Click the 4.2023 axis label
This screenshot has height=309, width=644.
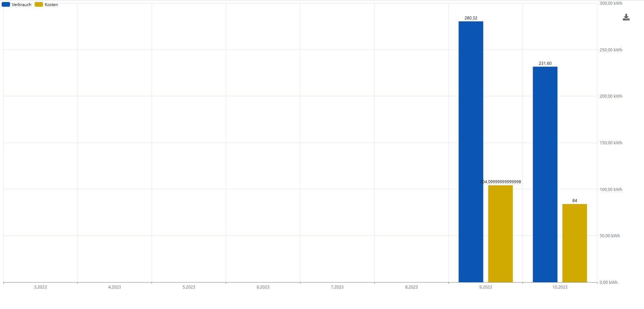[x=114, y=287]
